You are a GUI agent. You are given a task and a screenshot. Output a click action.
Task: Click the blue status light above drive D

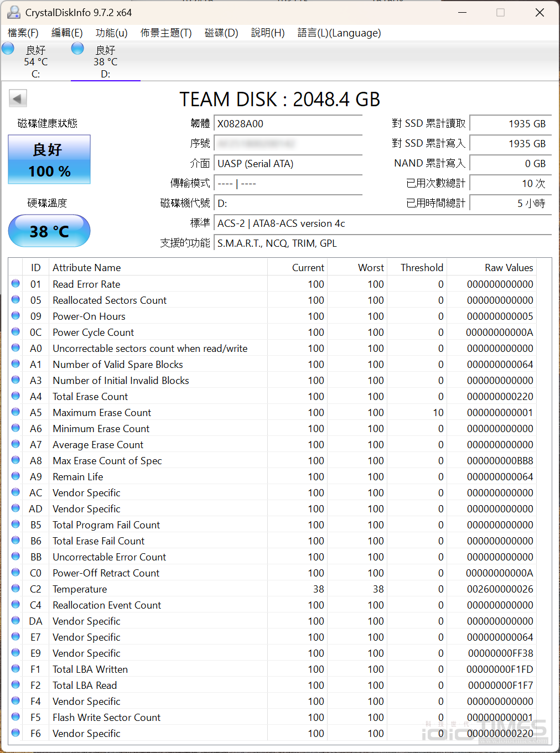pyautogui.click(x=77, y=48)
